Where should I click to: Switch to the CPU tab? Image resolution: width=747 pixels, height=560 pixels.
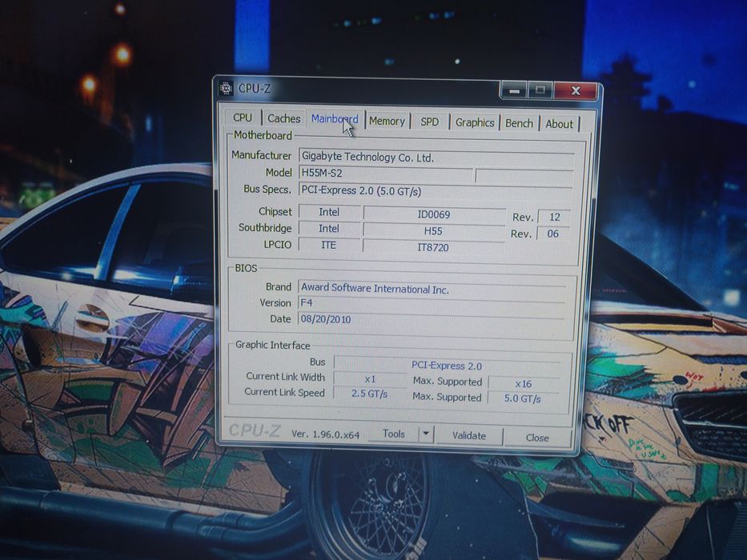243,118
